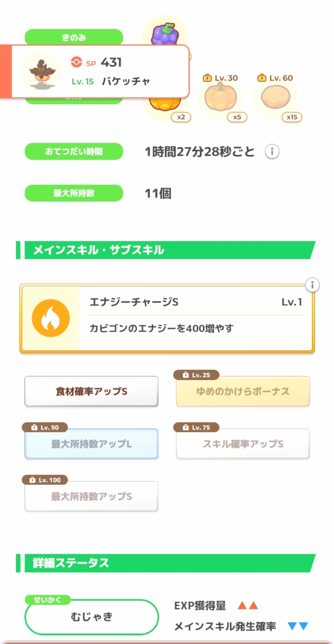This screenshot has height=644, width=334.
Task: Tap the きのみ label pill
Action: click(x=74, y=37)
